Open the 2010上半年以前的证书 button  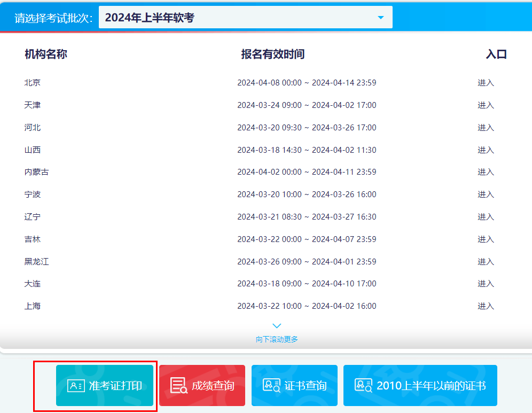point(420,386)
